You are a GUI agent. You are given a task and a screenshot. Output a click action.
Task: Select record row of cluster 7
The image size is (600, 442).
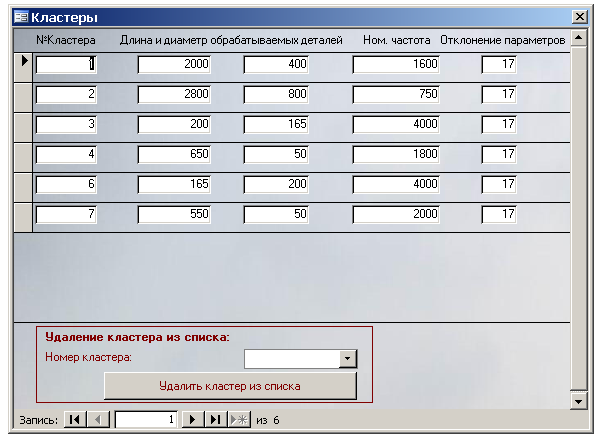click(x=23, y=217)
